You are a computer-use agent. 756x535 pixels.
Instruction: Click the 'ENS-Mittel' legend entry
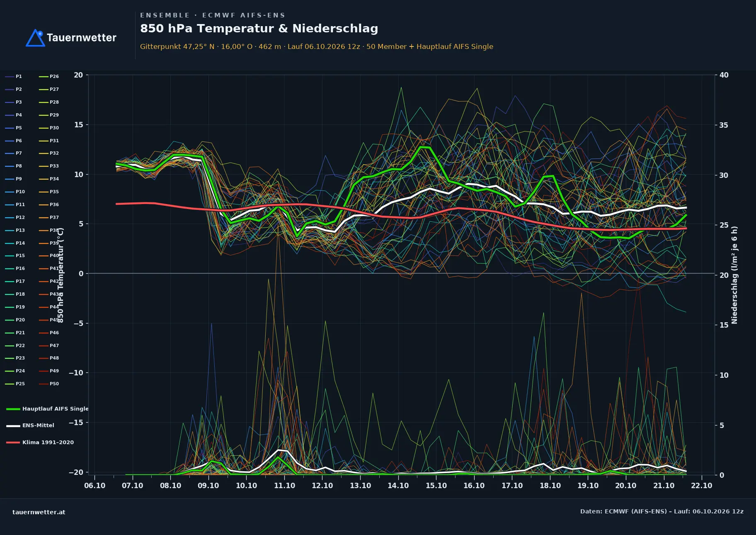(x=30, y=426)
